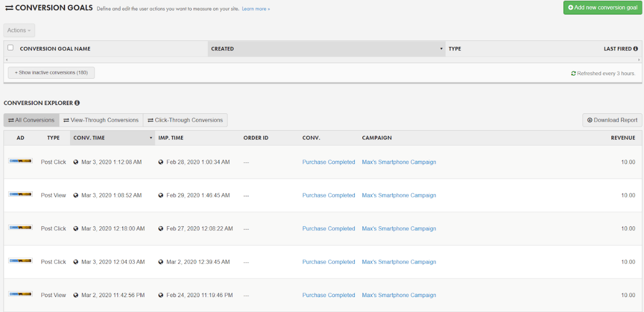Click the Conversion Explorer info icon
This screenshot has width=644, height=312.
[77, 103]
